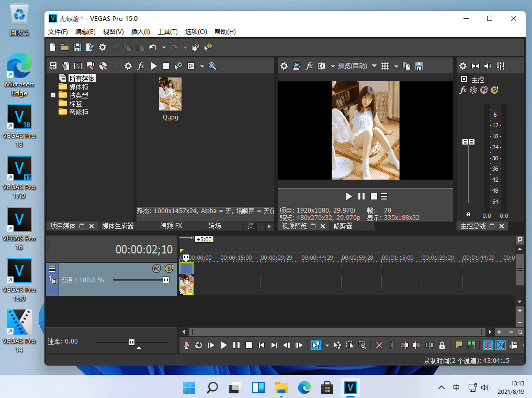Show more docked tabs with the right-arrow button
Image resolution: width=532 pixels, height=398 pixels.
point(269,227)
